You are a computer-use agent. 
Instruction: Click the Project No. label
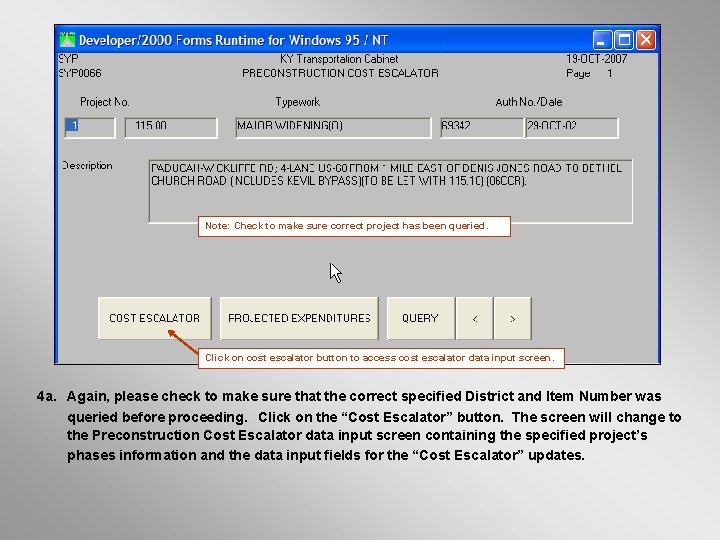(105, 102)
